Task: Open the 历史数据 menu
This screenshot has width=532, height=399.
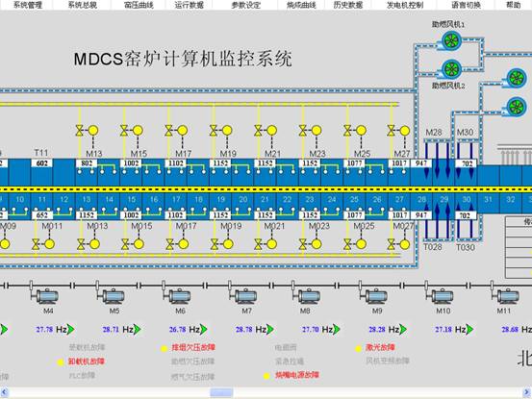Action: tap(347, 5)
